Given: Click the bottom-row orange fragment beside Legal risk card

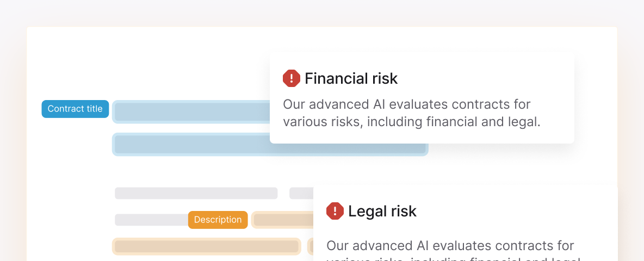Looking at the screenshot, I should point(311,246).
